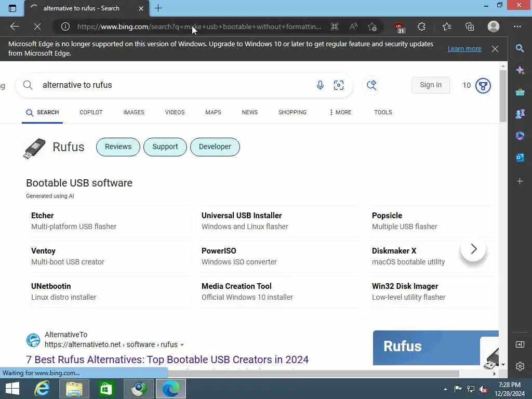Switch to the Maps tab
Image resolution: width=532 pixels, height=399 pixels.
coord(213,112)
